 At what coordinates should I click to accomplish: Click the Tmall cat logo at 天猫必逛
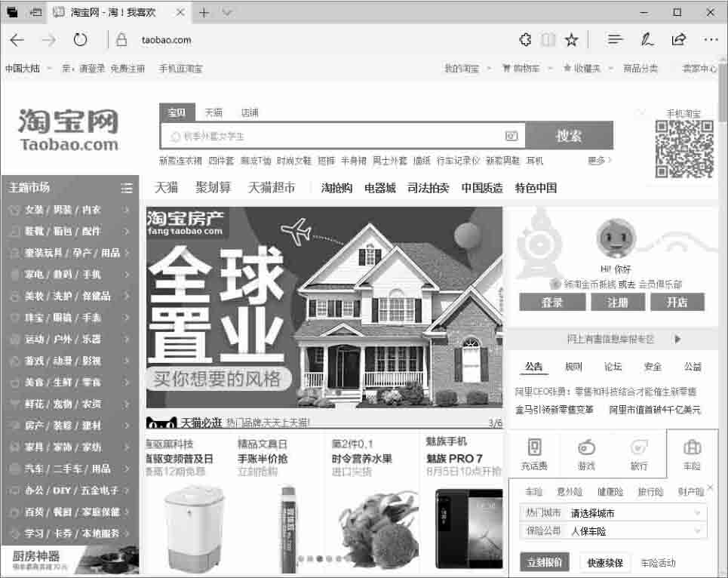pyautogui.click(x=161, y=423)
